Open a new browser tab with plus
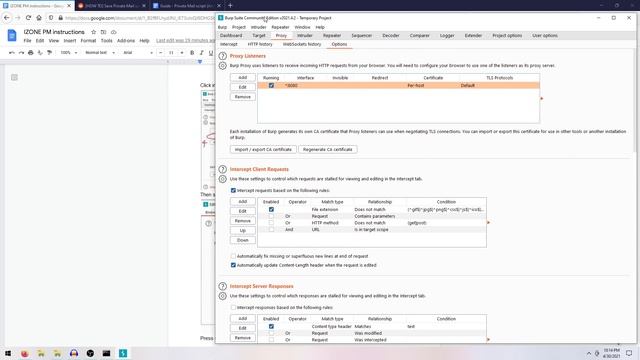Image resolution: width=640 pixels, height=360 pixels. tap(230, 6)
